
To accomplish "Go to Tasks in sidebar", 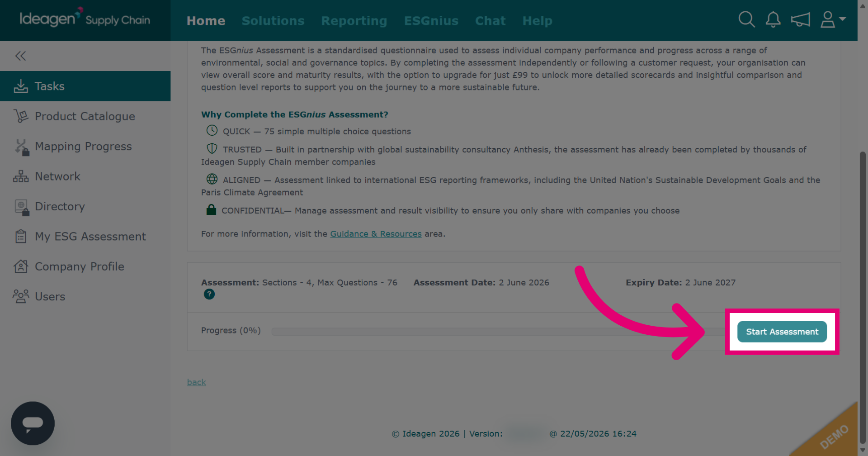I will pyautogui.click(x=85, y=86).
